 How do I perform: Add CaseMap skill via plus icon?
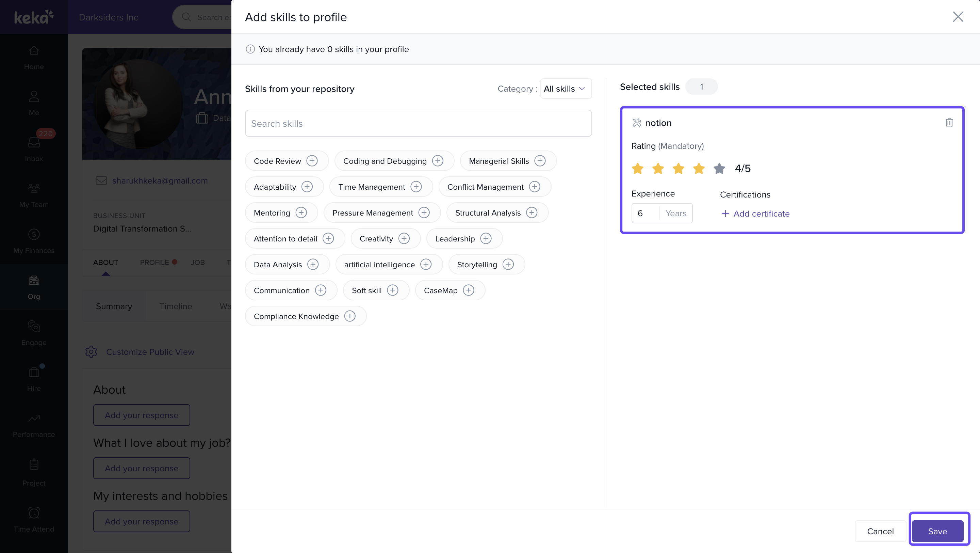click(468, 290)
